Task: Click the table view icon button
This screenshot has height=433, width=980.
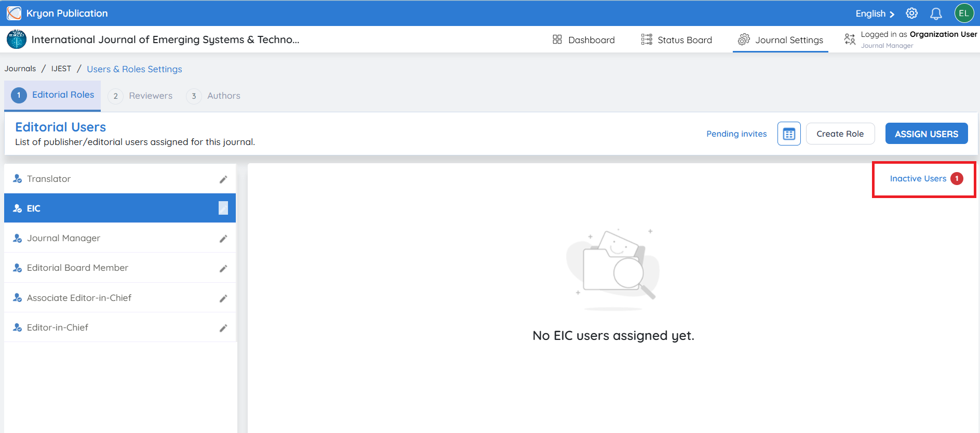Action: pos(789,134)
